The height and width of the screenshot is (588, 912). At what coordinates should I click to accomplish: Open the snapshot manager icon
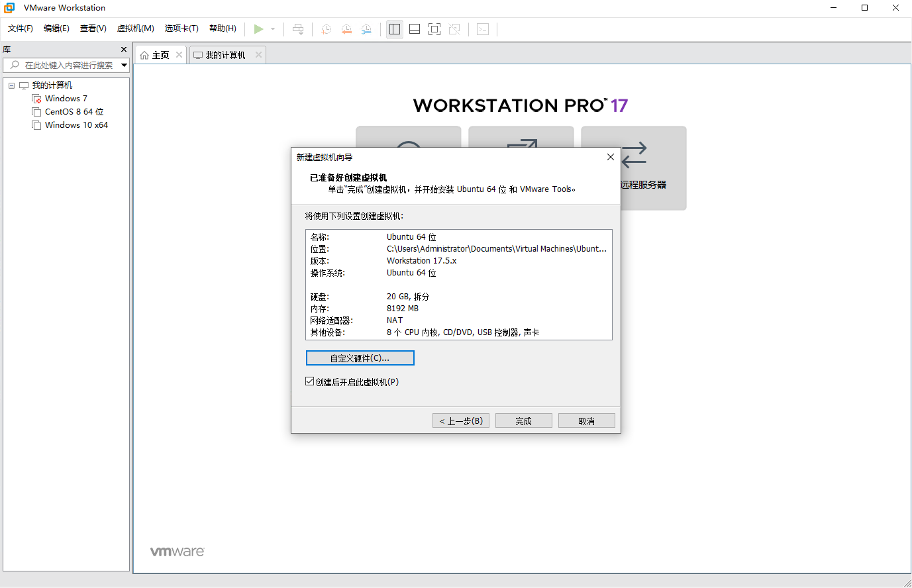[x=366, y=29]
